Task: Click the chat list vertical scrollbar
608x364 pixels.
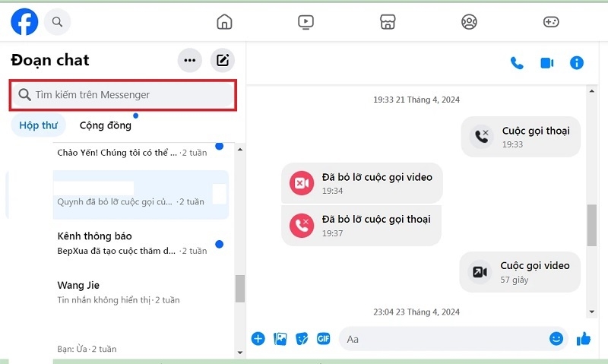Action: tap(240, 289)
